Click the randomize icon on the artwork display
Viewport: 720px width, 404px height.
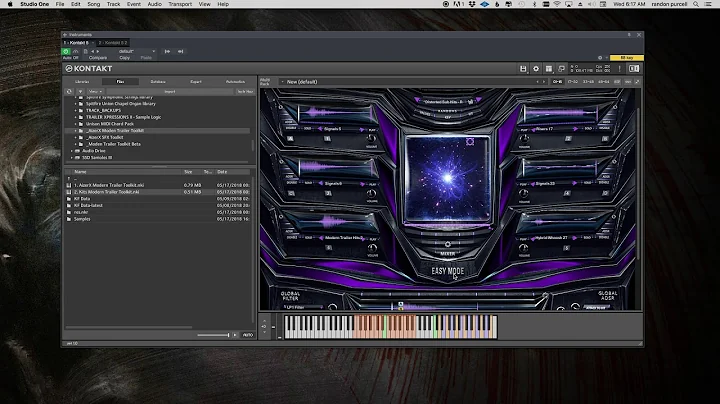(x=470, y=141)
